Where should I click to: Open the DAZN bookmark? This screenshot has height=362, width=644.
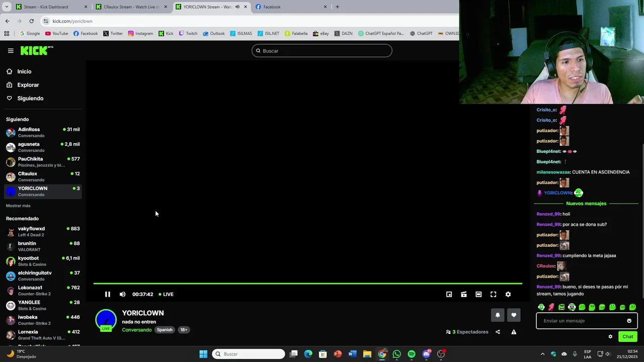tap(343, 34)
